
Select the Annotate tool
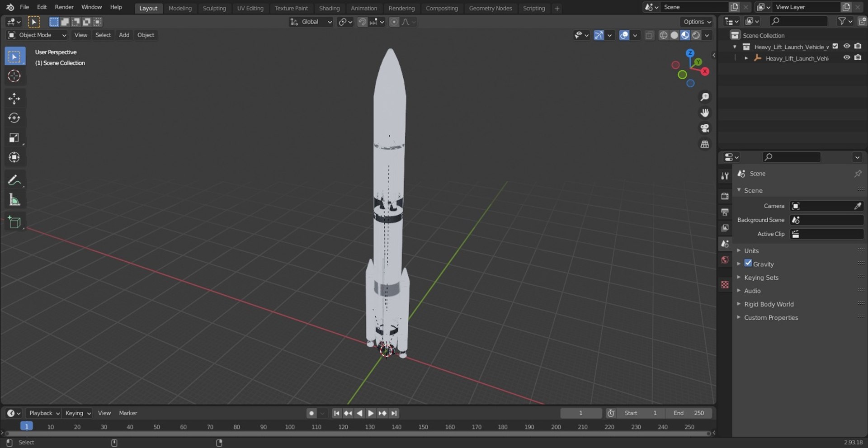(x=14, y=180)
